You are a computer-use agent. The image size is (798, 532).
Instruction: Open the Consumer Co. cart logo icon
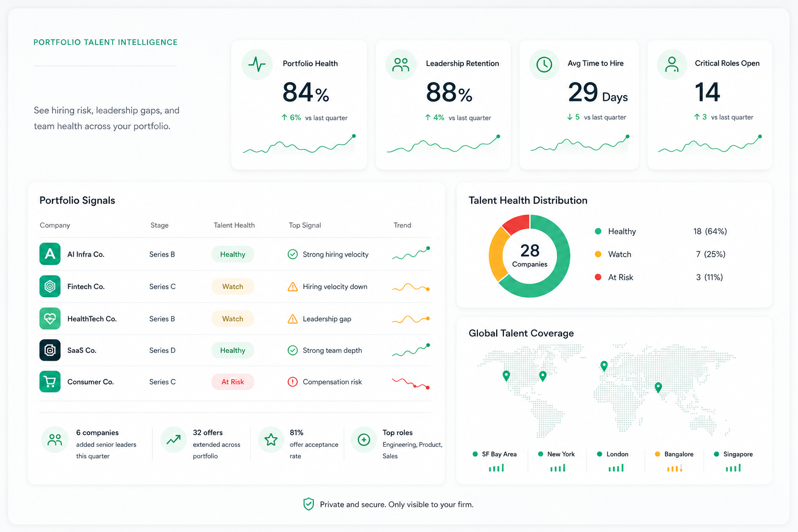coord(50,382)
